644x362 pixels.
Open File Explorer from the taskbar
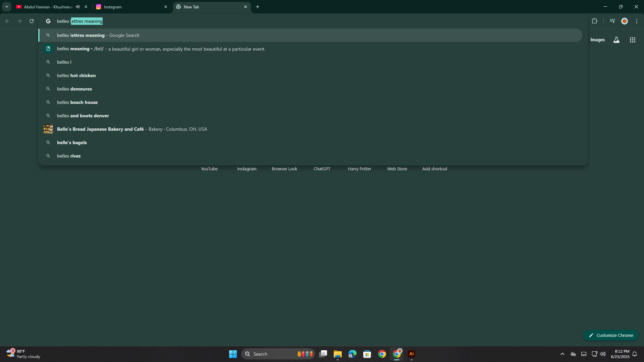click(338, 354)
